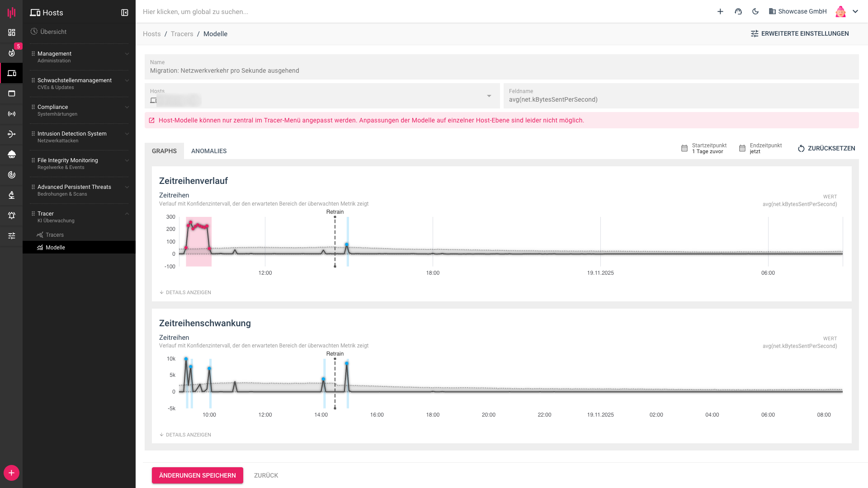Collapse the Tracer KI Überwachung section
The width and height of the screenshot is (868, 488).
127,214
